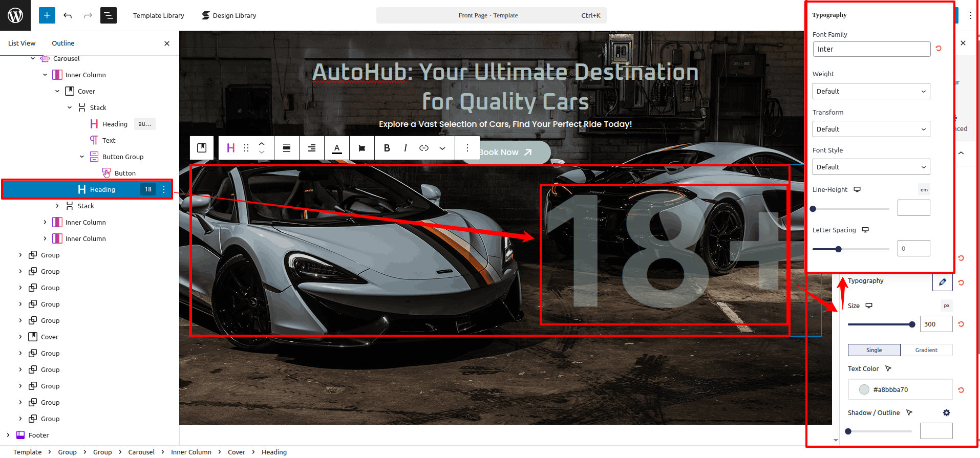
Task: Expand the Footer item
Action: [8, 435]
